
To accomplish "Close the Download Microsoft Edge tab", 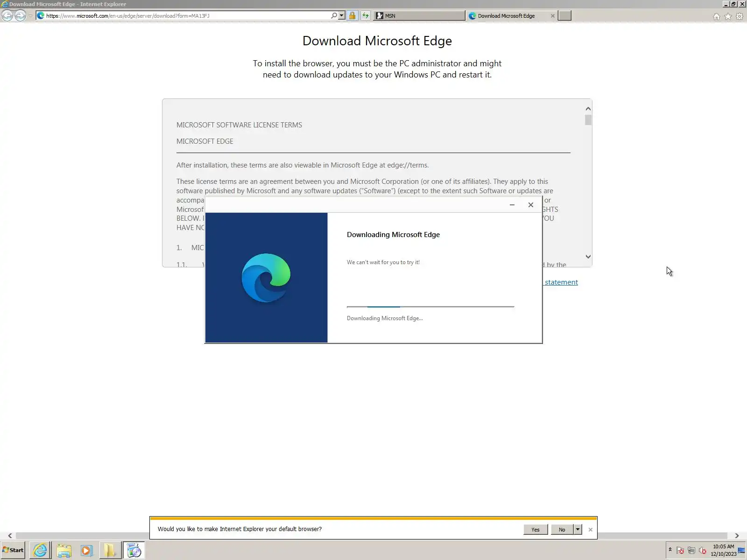I will (553, 15).
